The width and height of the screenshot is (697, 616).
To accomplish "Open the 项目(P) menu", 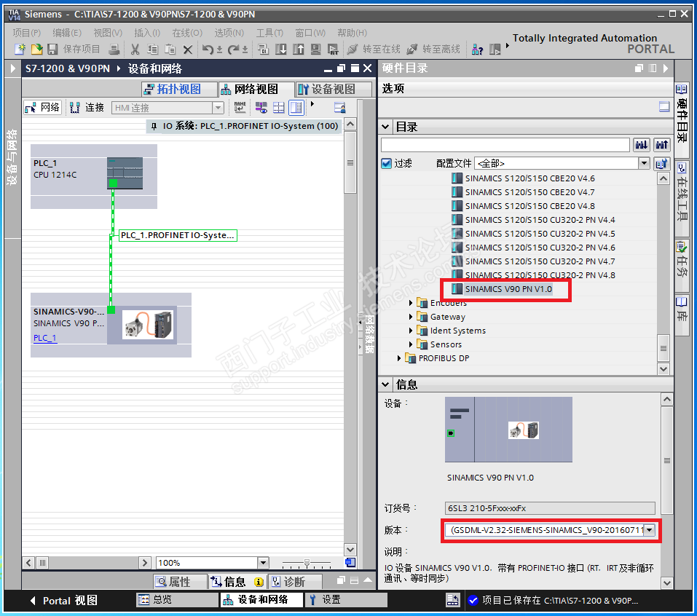I will click(x=27, y=33).
